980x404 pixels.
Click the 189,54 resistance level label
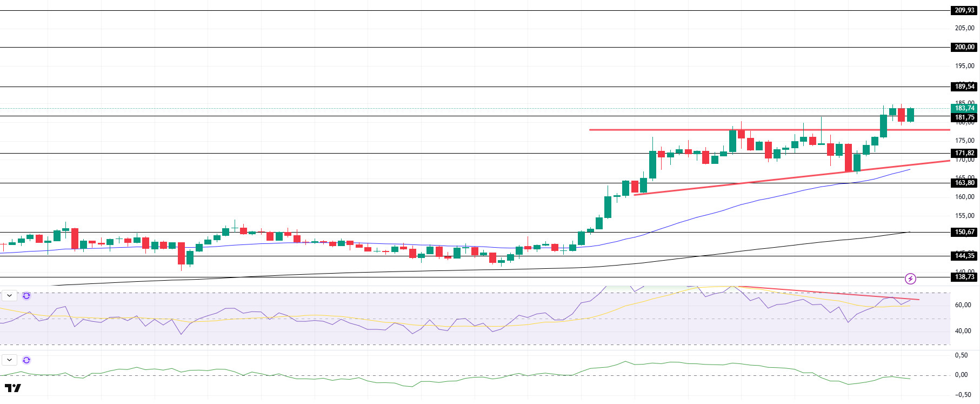click(x=964, y=87)
